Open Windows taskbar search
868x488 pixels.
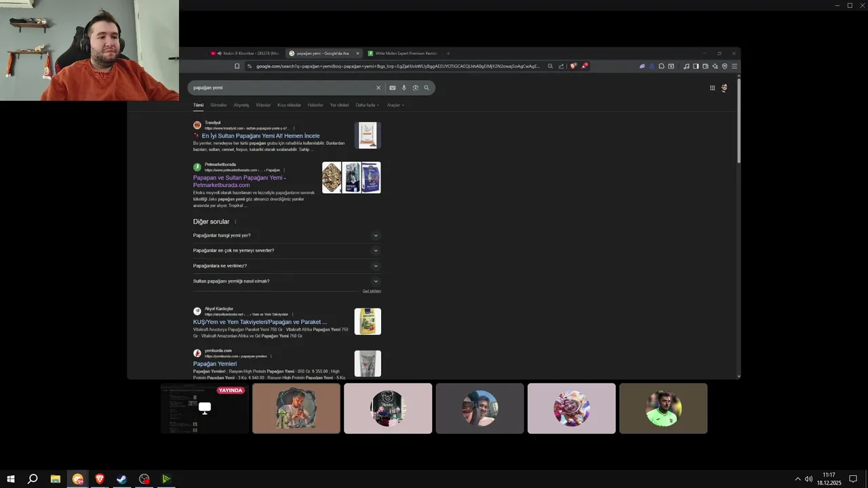[x=32, y=479]
